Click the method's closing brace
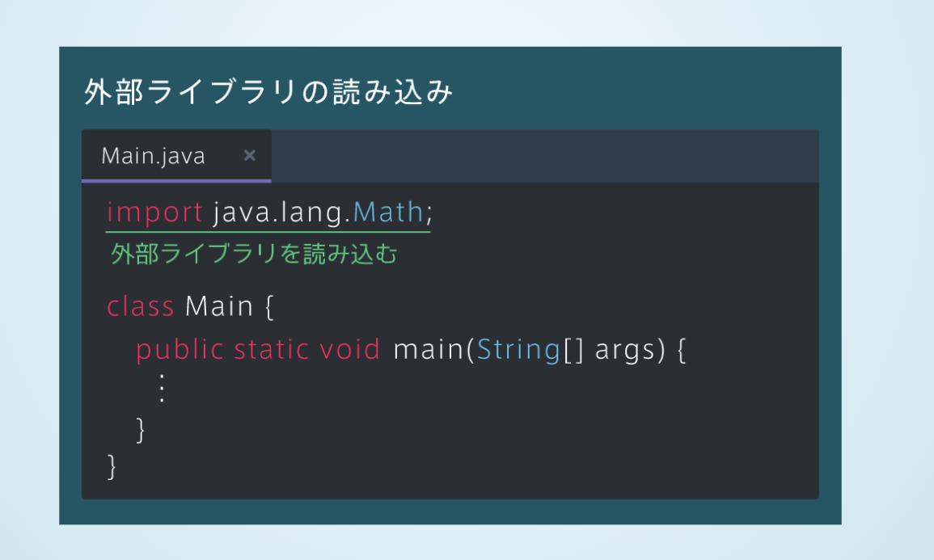Viewport: 934px width, 560px height. 141,430
